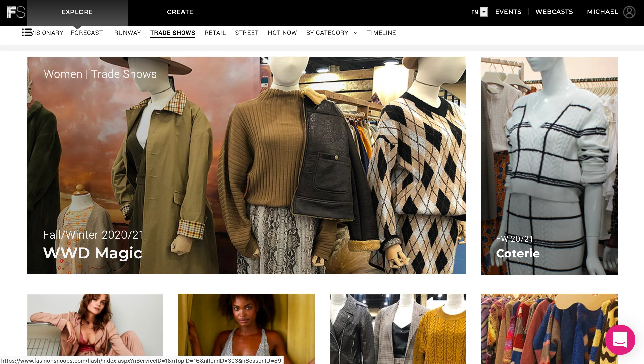Click the Michael account name
The image size is (644, 364).
[x=603, y=12]
